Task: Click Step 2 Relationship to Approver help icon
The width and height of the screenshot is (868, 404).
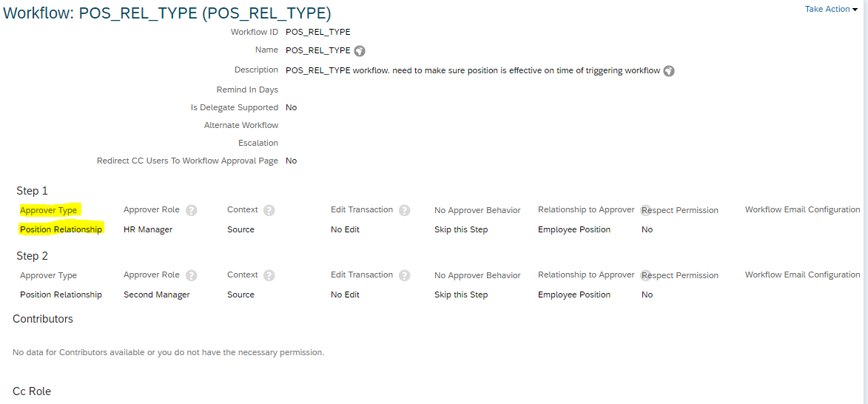Action: tap(645, 275)
